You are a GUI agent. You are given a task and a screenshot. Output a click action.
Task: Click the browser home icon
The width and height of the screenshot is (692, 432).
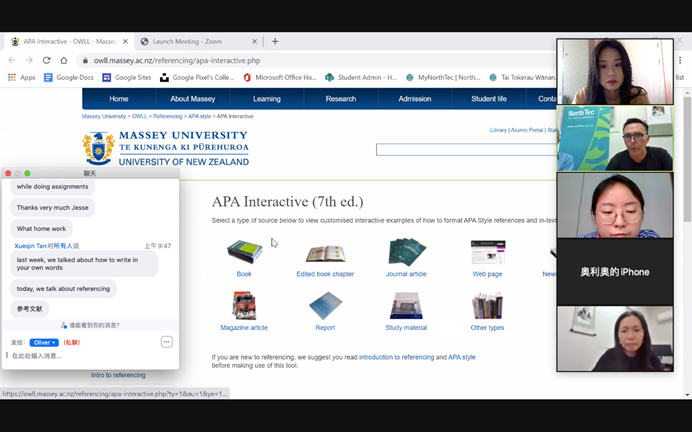pyautogui.click(x=64, y=60)
